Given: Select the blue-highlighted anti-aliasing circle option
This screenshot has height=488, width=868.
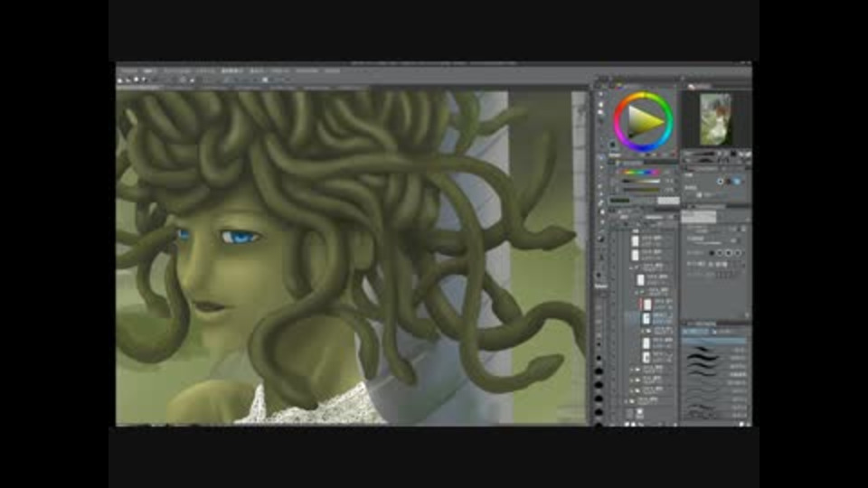Looking at the screenshot, I should point(736,181).
